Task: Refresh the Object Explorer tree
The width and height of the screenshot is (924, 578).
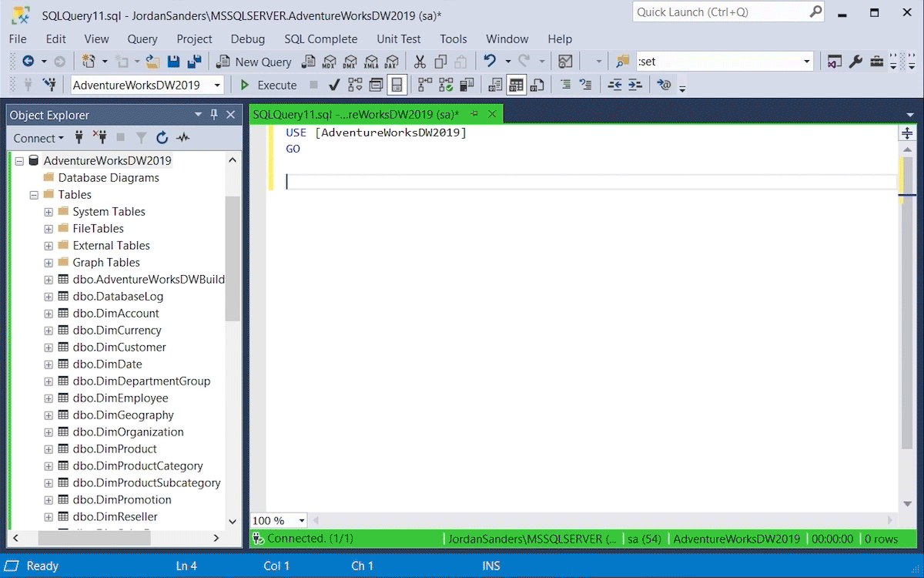Action: click(162, 138)
